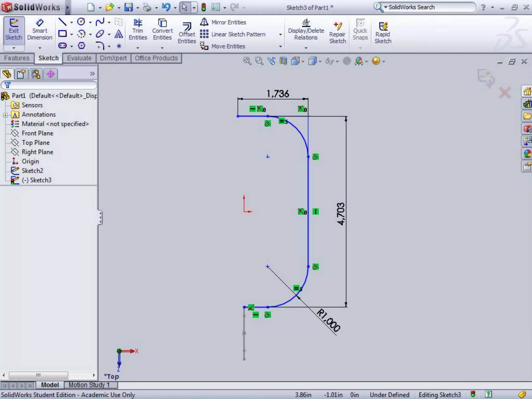This screenshot has width=532, height=399.
Task: Select the Trim Entities tool
Action: [138, 29]
